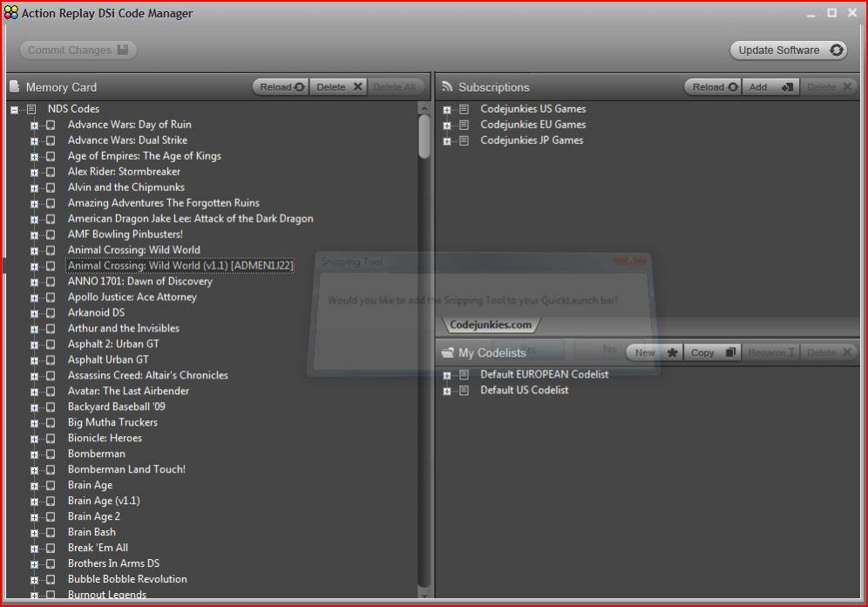Click the Memory Card list scrollbar thumb
The width and height of the screenshot is (868, 607).
[x=424, y=136]
